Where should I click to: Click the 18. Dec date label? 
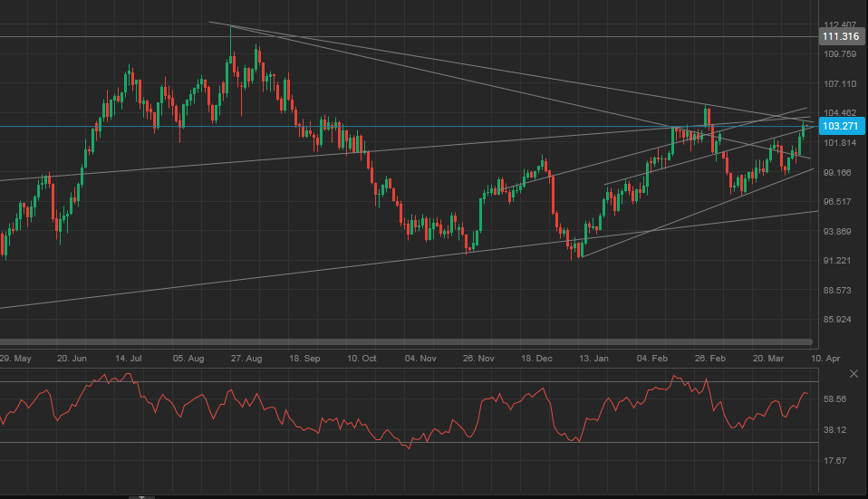coord(536,359)
